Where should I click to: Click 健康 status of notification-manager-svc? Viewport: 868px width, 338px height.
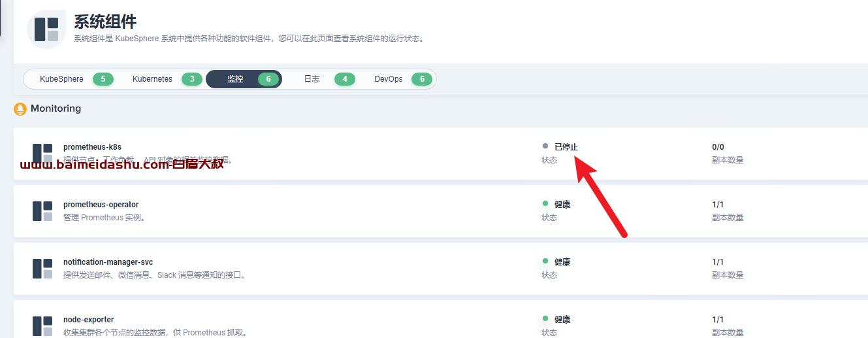pos(562,262)
